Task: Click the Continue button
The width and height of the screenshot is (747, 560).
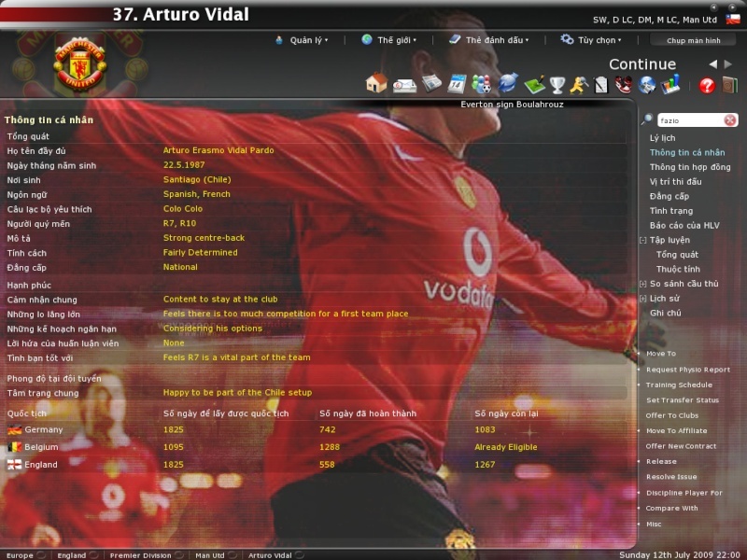Action: [642, 63]
